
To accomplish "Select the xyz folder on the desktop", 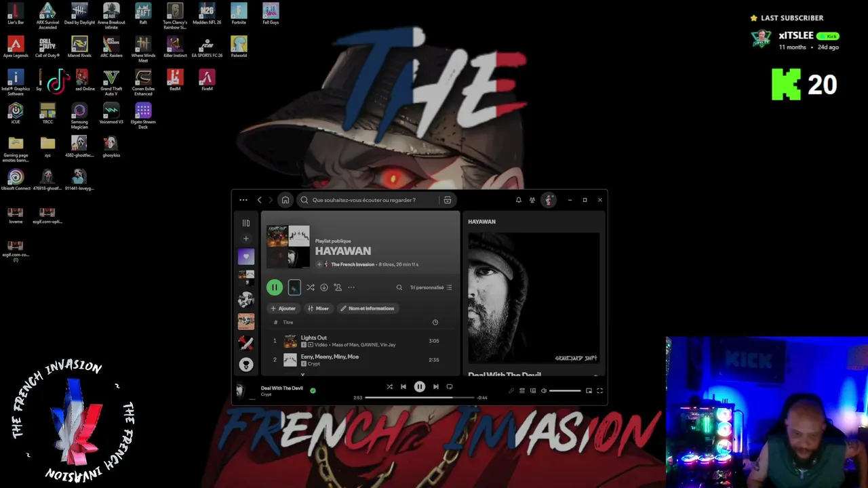I will coord(47,147).
